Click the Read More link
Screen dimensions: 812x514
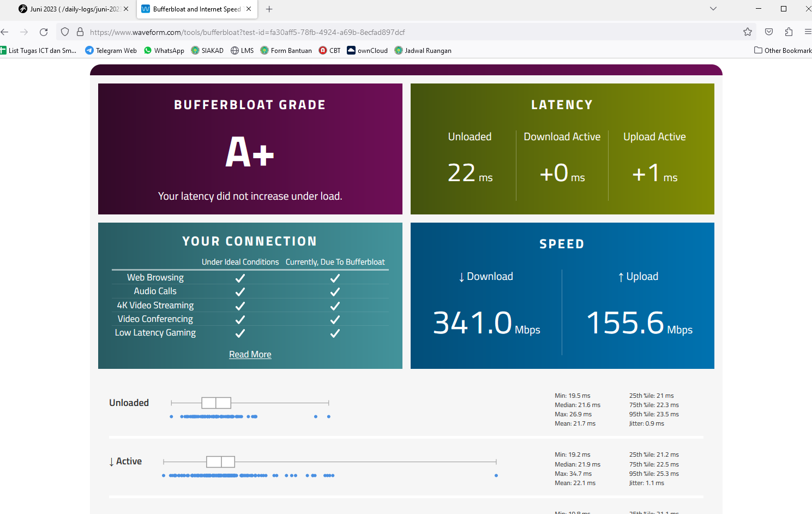tap(250, 354)
